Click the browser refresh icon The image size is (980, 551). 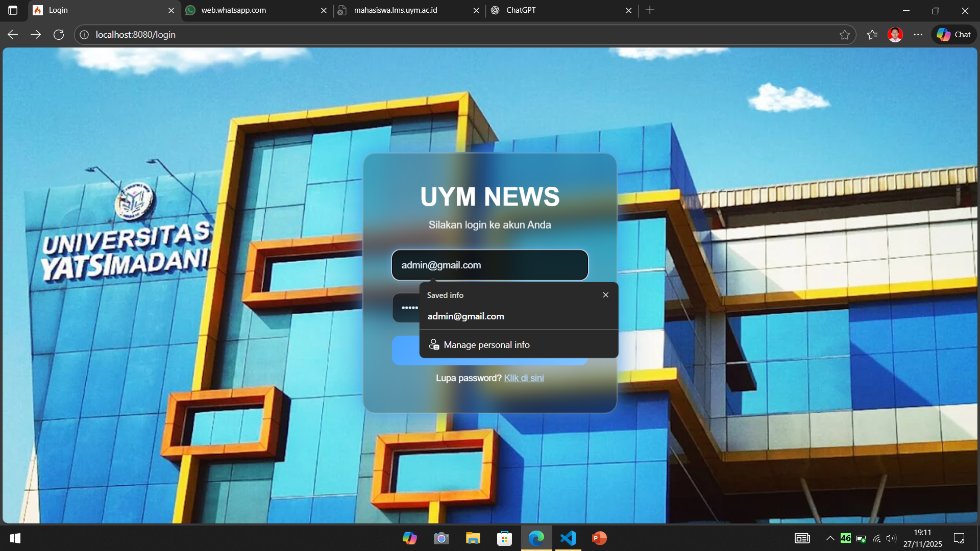point(59,35)
